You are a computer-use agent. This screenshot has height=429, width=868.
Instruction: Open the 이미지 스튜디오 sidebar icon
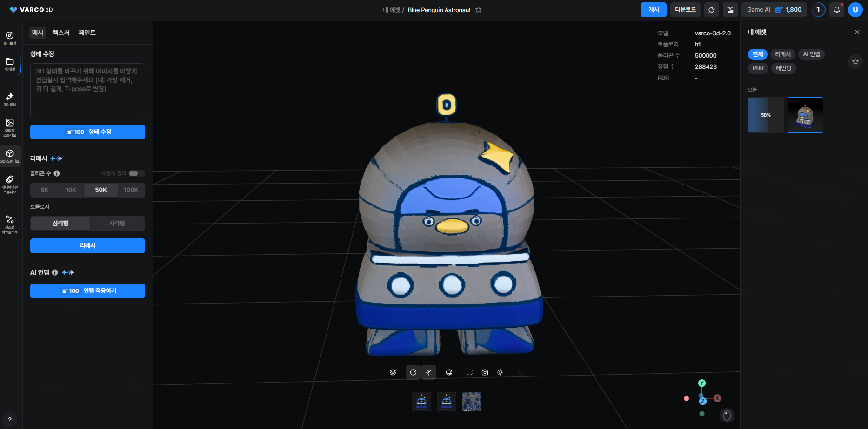pos(10,127)
